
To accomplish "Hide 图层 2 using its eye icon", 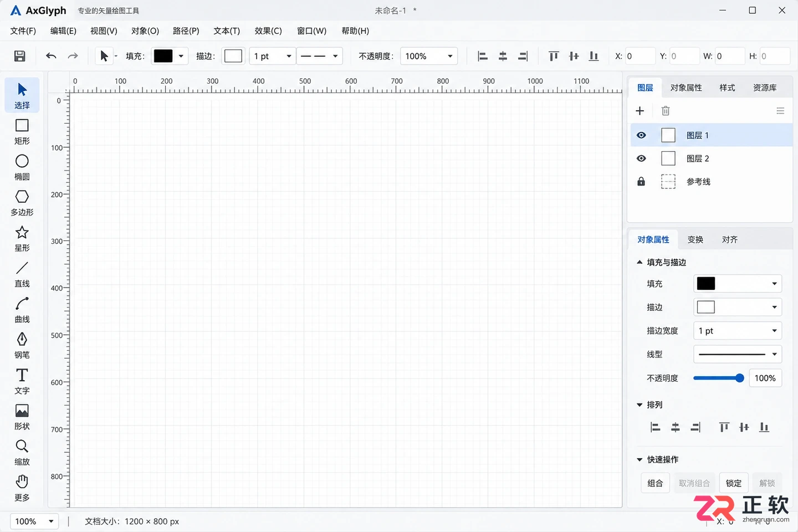I will pos(641,158).
